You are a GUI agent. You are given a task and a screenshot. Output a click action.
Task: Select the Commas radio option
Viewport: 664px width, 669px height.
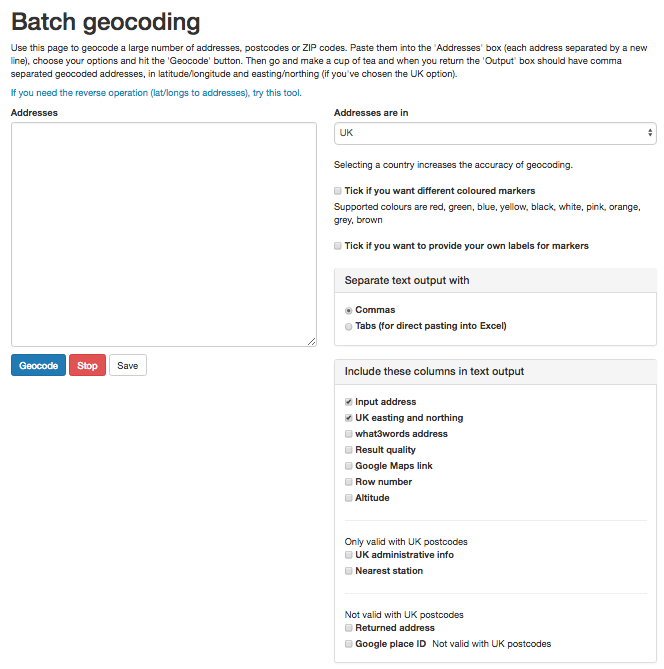pos(349,310)
